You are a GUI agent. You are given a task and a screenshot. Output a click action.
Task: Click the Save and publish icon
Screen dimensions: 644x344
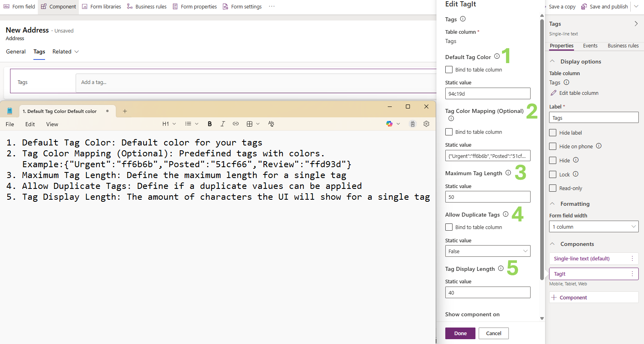coord(584,6)
